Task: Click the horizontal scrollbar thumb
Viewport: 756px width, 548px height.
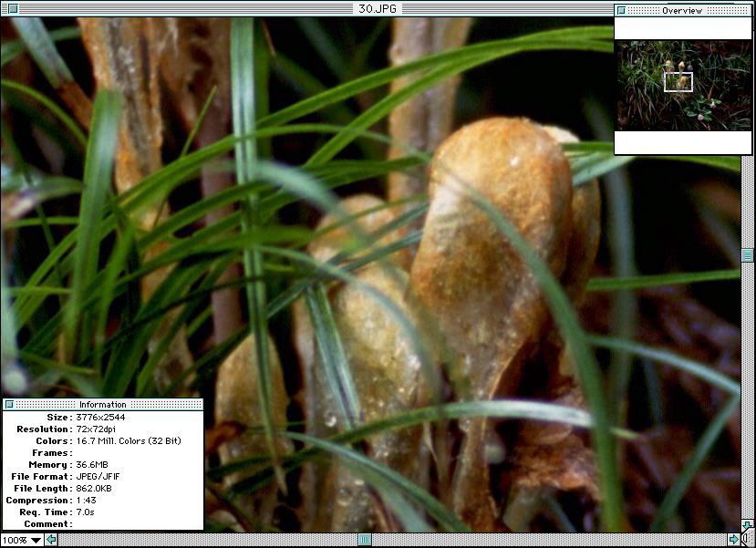Action: (365, 540)
